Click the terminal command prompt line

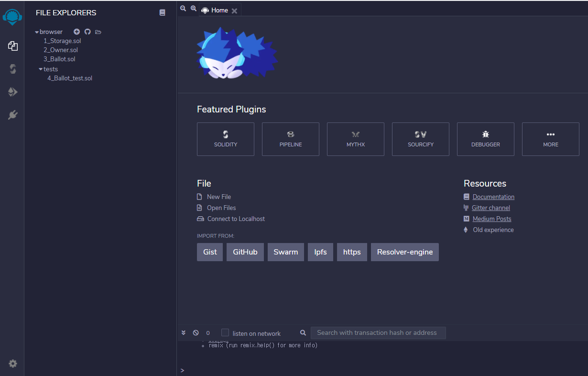pos(382,370)
